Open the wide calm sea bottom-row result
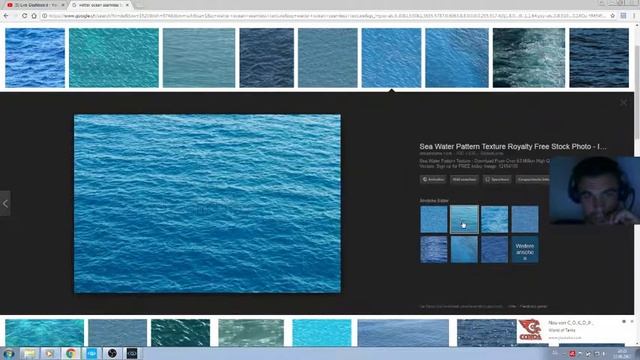 [403, 333]
